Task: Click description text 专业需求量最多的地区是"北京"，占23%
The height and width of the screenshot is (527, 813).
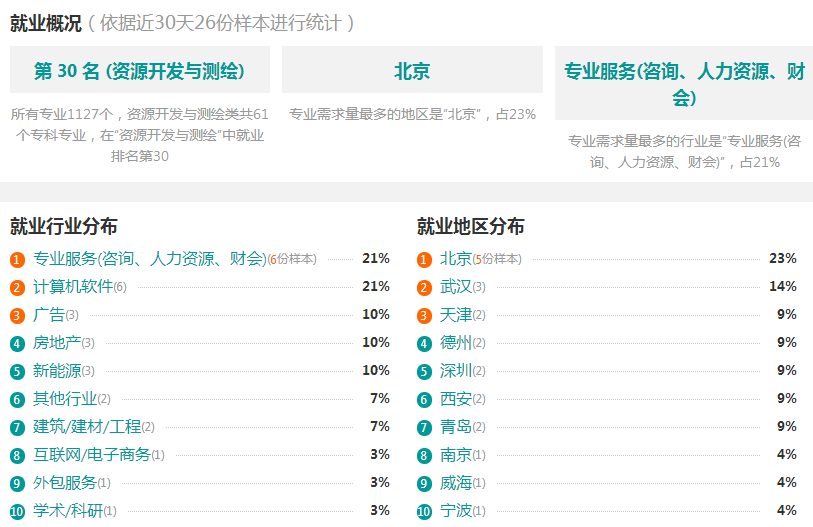Action: click(412, 114)
